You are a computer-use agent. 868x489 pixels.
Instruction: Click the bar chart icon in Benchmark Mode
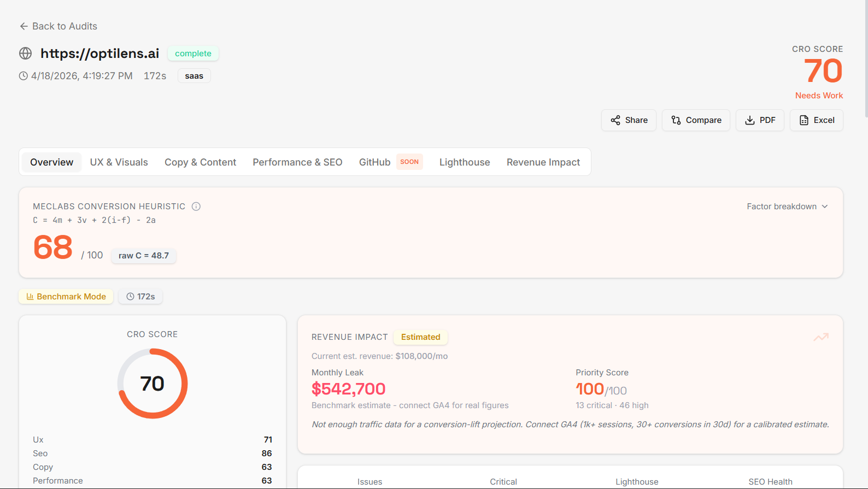[x=30, y=296]
